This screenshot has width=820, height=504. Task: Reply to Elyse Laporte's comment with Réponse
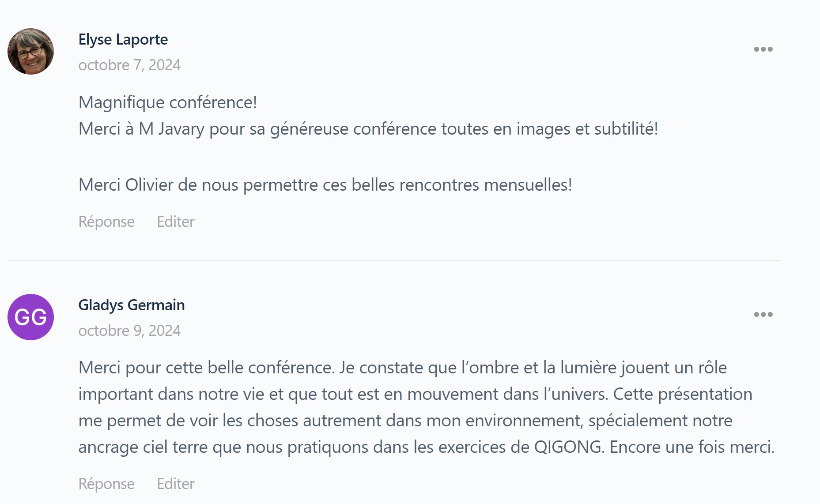click(x=106, y=222)
